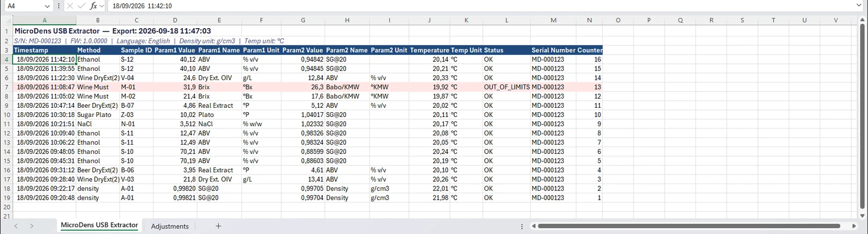
Task: Click the timestamp cell 18/09/2026 09:20:48
Action: tap(44, 198)
